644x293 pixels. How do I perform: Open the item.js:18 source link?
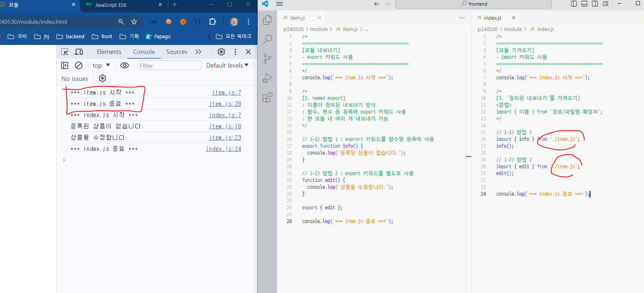225,126
